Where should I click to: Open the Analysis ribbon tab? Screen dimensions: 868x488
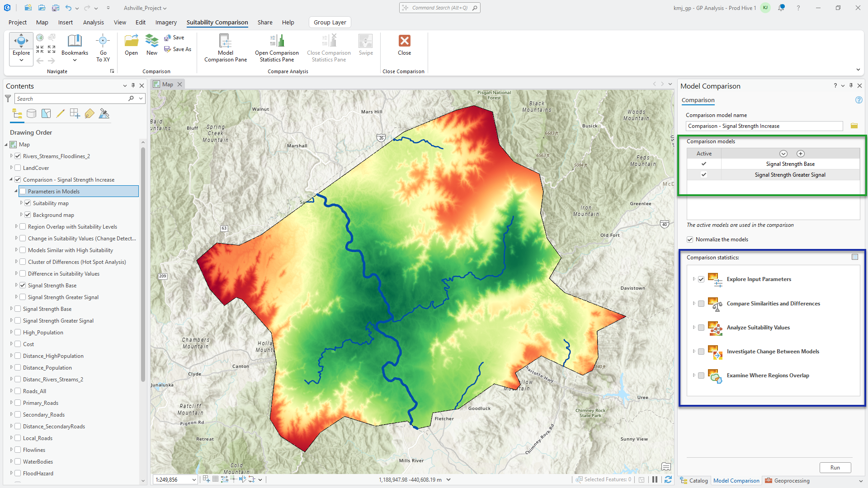[93, 22]
